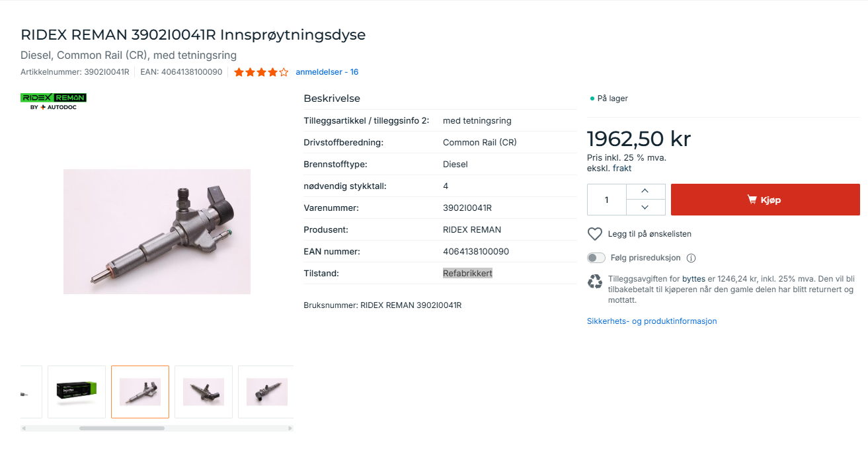Image resolution: width=868 pixels, height=464 pixels.
Task: Click Legg til på ønskelisten text
Action: tap(649, 234)
